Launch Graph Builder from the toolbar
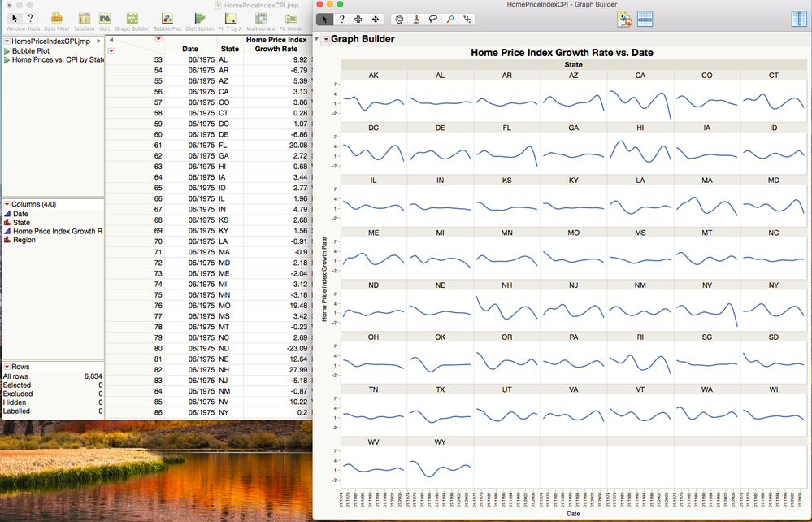812x522 pixels. [132, 18]
